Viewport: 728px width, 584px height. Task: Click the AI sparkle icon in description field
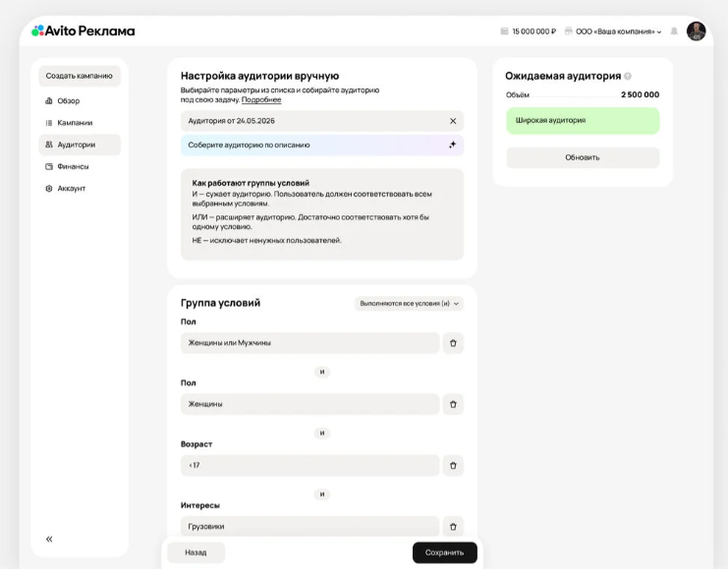pyautogui.click(x=453, y=145)
